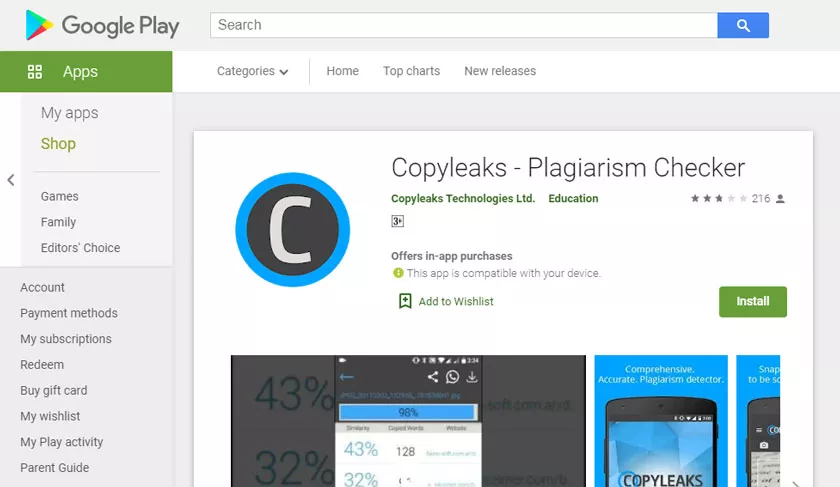Click the compatibility info icon
The height and width of the screenshot is (487, 840).
[x=398, y=273]
